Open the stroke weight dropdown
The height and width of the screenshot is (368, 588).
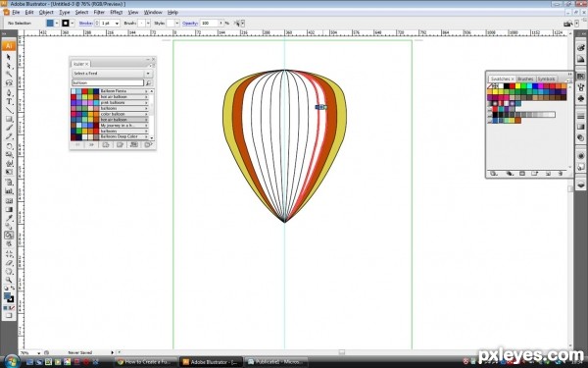[x=117, y=24]
